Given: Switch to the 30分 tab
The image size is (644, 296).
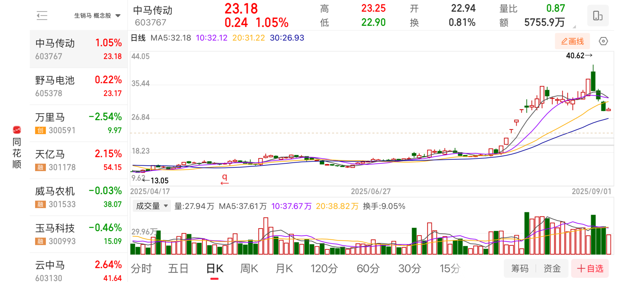Looking at the screenshot, I should click(409, 269).
